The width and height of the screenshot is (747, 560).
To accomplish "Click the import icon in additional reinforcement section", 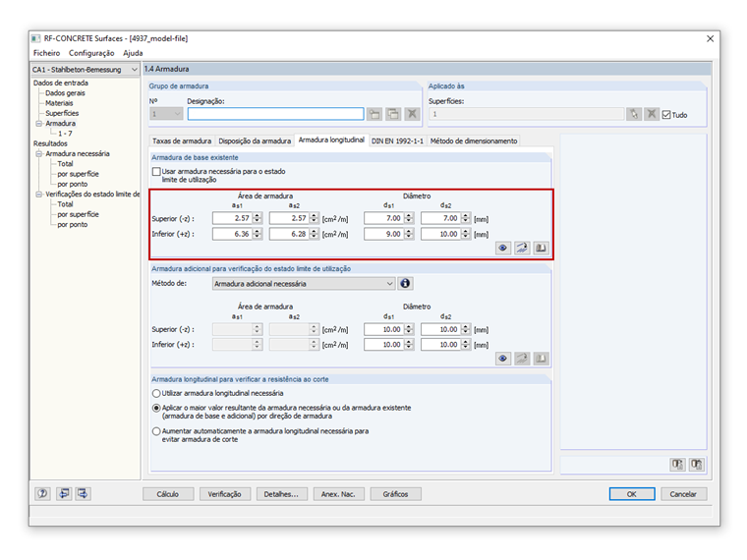I will (522, 359).
